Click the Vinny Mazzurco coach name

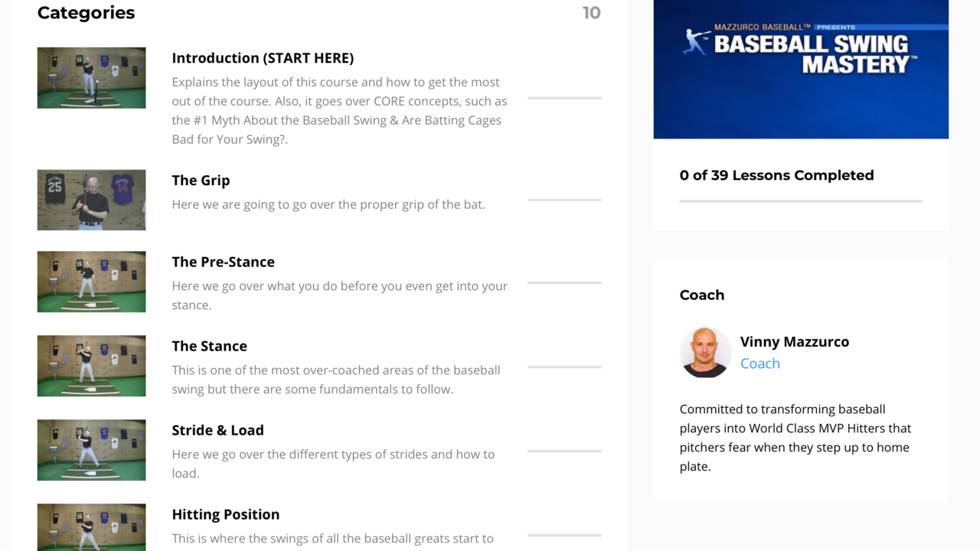[x=794, y=342]
